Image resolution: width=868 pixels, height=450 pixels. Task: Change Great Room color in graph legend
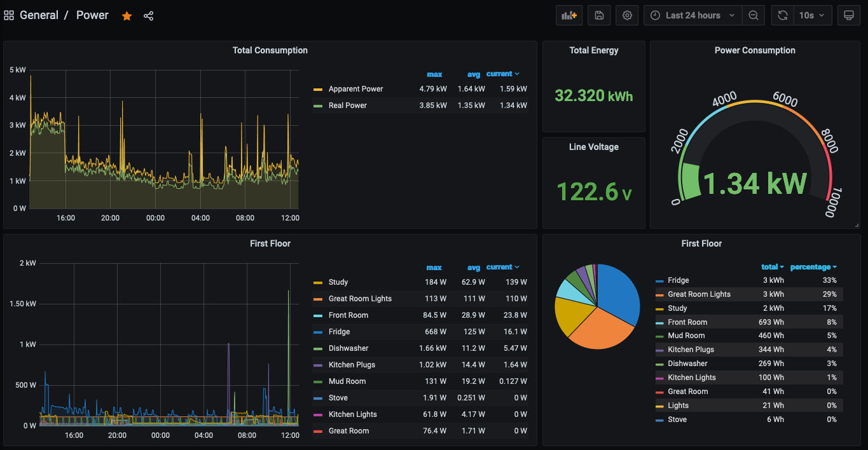(x=318, y=431)
